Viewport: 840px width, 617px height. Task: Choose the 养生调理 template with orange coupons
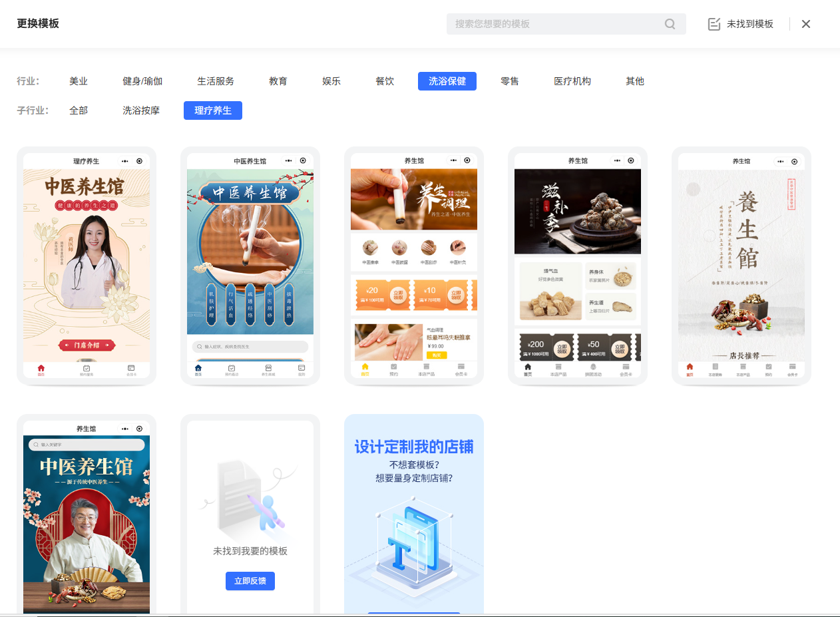click(x=414, y=266)
